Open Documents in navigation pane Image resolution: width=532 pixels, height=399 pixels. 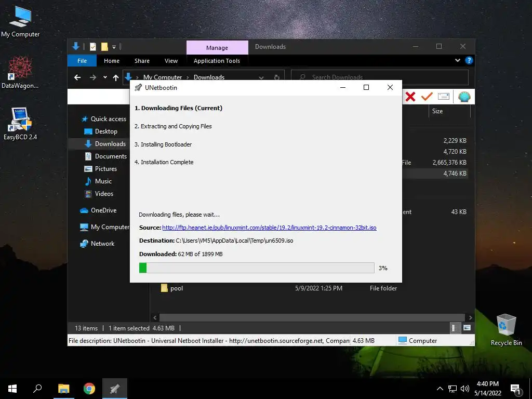(x=106, y=156)
